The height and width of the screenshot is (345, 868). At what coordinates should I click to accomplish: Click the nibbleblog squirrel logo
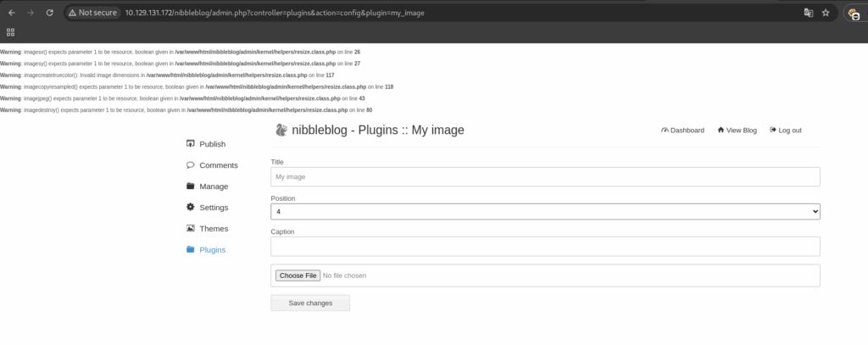point(281,131)
